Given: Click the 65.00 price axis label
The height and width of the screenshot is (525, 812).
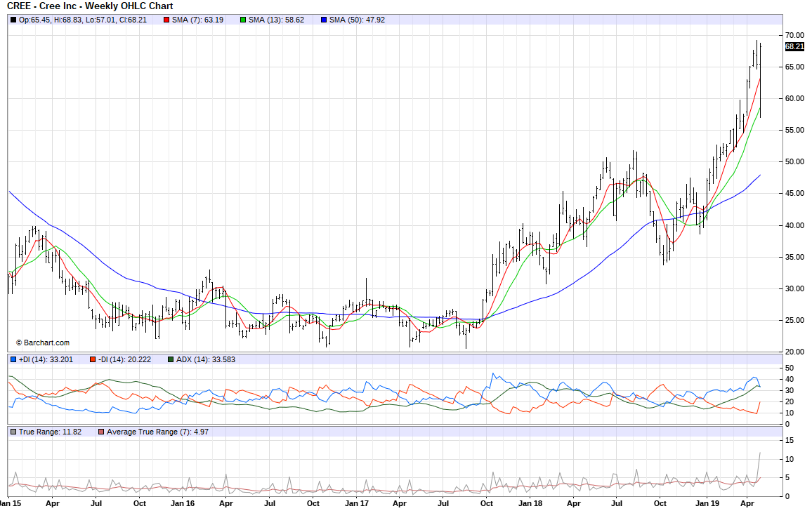Looking at the screenshot, I should 795,67.
